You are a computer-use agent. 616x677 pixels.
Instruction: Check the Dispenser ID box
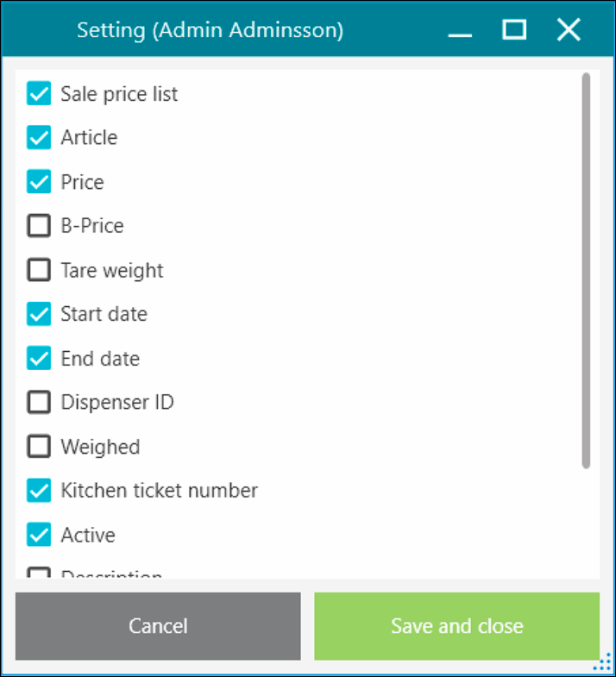point(39,402)
